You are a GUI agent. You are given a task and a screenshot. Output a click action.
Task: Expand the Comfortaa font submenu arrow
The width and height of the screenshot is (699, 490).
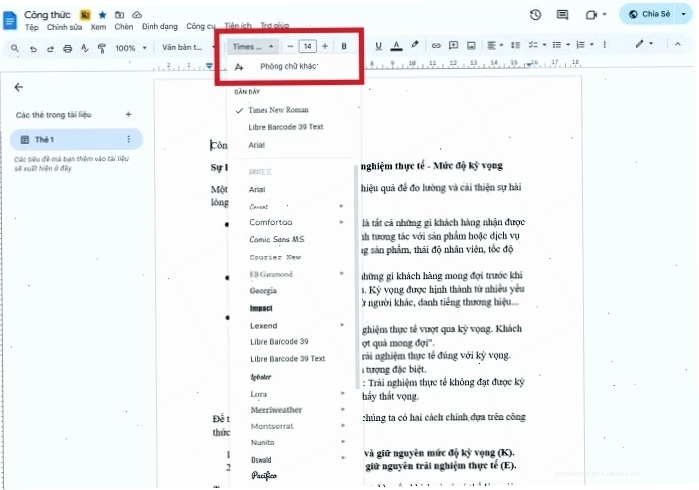point(341,222)
